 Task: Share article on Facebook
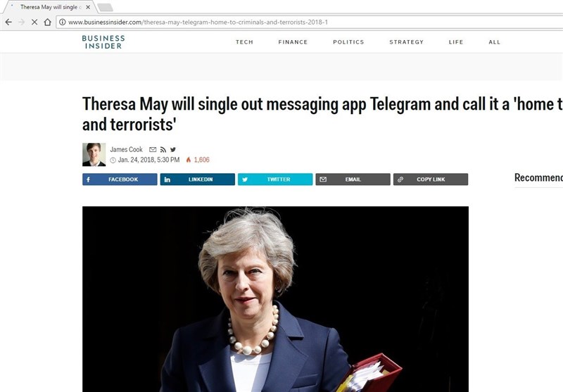click(x=120, y=179)
